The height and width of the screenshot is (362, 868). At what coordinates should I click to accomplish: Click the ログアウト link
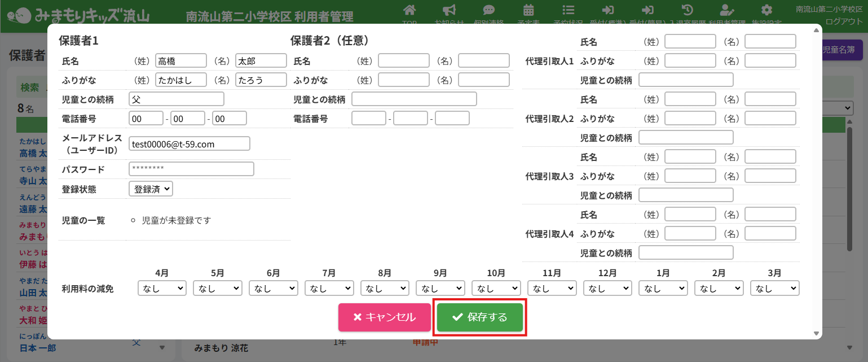[844, 21]
